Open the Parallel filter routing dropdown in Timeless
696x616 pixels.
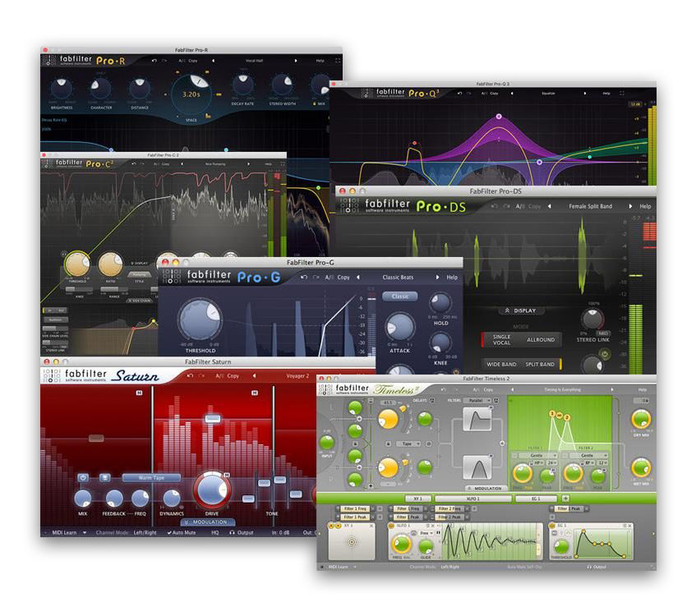coord(477,400)
